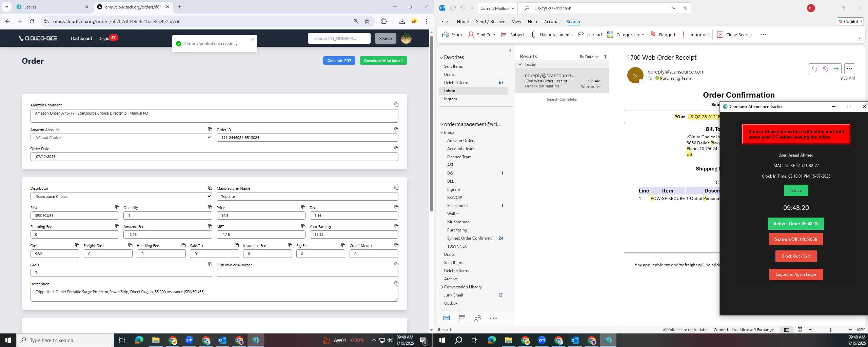Clear the Outlook search box
This screenshot has height=347, width=868.
coord(685,8)
